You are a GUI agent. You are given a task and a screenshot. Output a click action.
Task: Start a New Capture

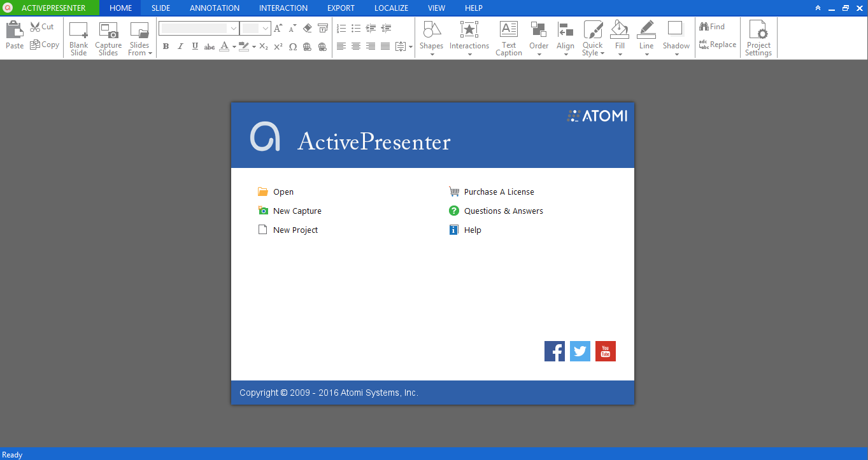[x=290, y=211]
